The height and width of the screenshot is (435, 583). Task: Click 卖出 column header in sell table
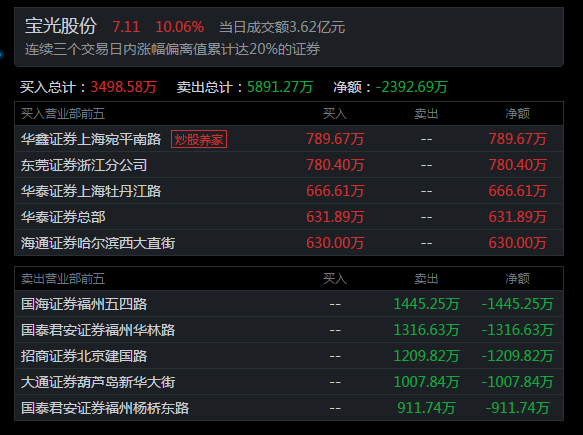426,278
